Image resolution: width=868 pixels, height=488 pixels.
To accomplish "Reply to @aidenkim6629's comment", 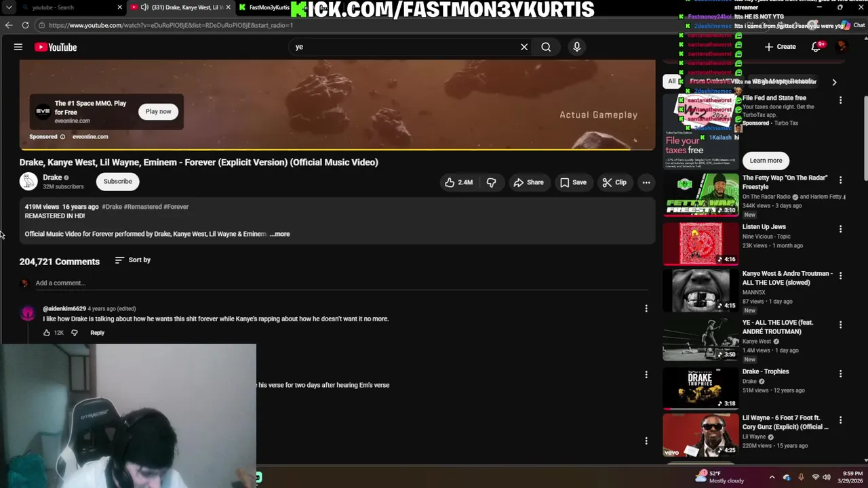I will pyautogui.click(x=98, y=333).
